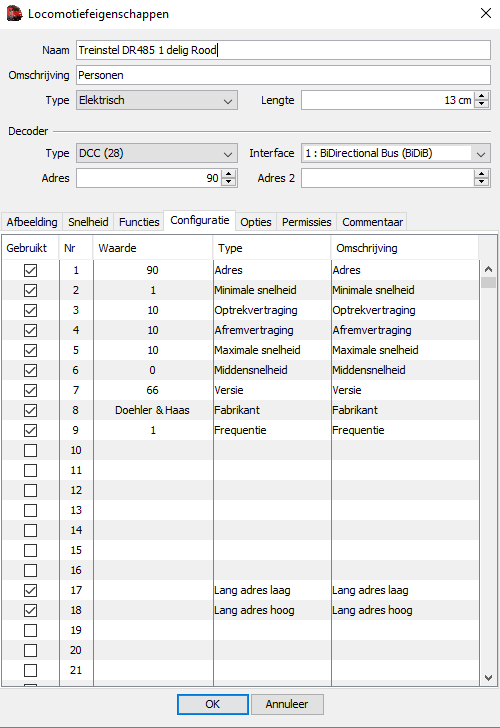Enable the Gebruikt checkbox for CV 10
The width and height of the screenshot is (500, 728).
coord(31,450)
